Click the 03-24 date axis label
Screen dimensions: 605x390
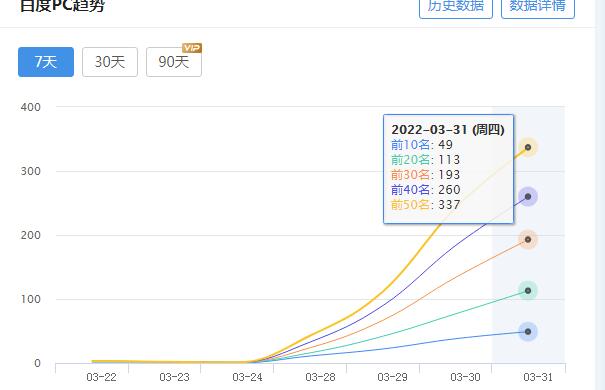[x=247, y=377]
